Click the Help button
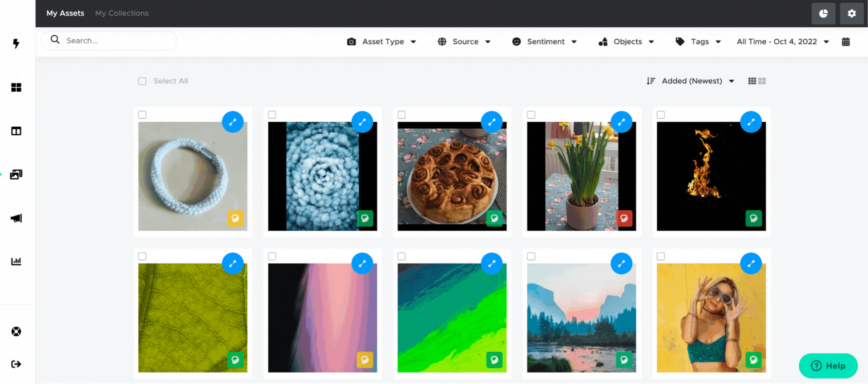Viewport: 868px width, 384px height. 828,366
